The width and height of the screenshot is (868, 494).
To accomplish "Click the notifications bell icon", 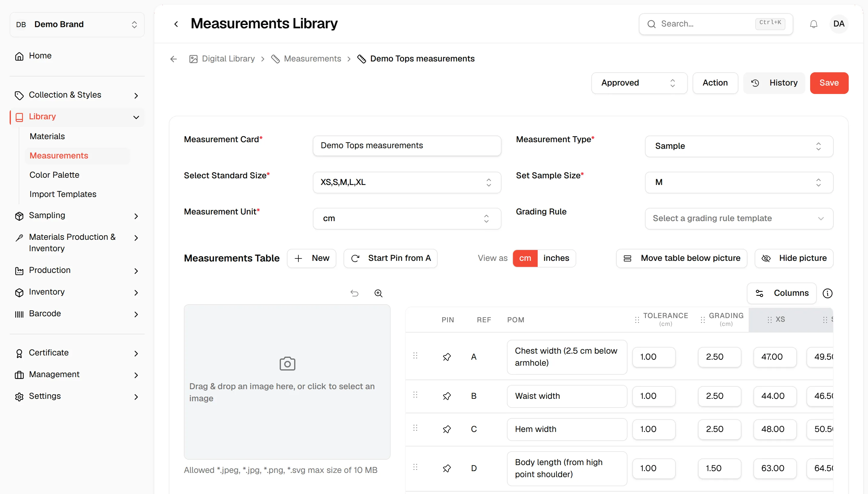I will [813, 24].
